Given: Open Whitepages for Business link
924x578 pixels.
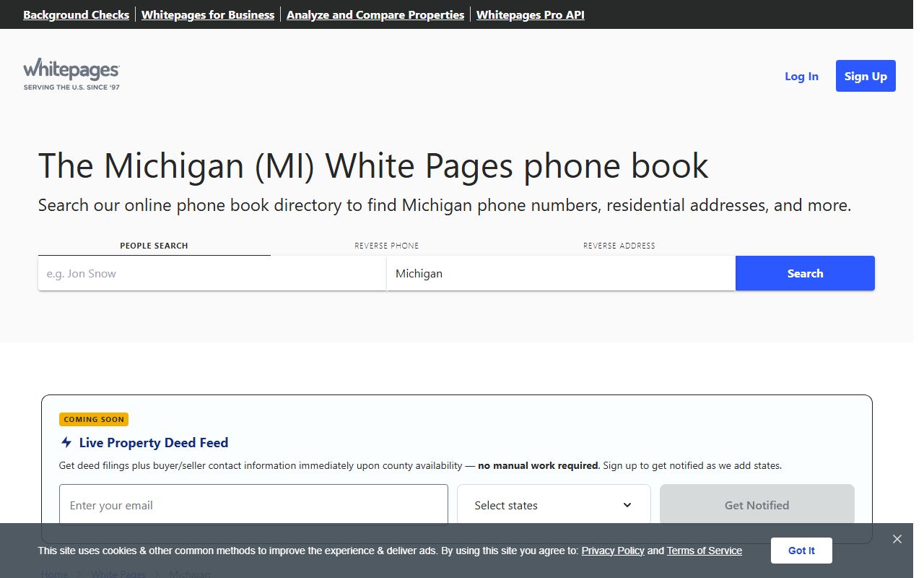Looking at the screenshot, I should (208, 14).
